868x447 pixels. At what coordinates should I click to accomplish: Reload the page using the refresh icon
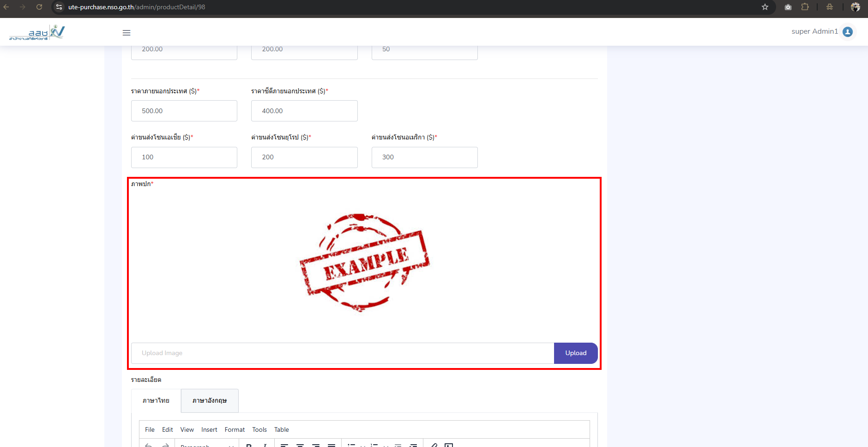click(39, 7)
